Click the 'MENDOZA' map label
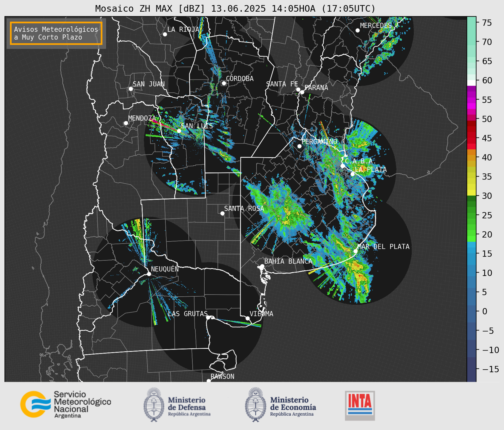The image size is (504, 430). 142,118
